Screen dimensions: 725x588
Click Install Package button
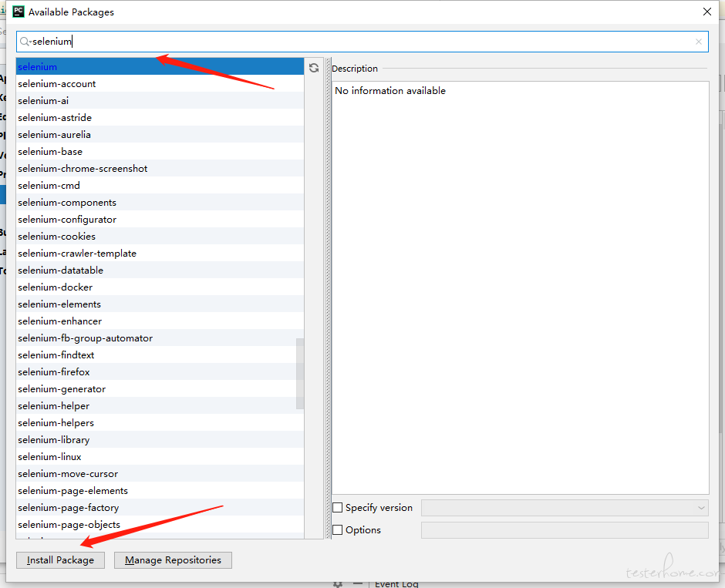[x=60, y=559]
